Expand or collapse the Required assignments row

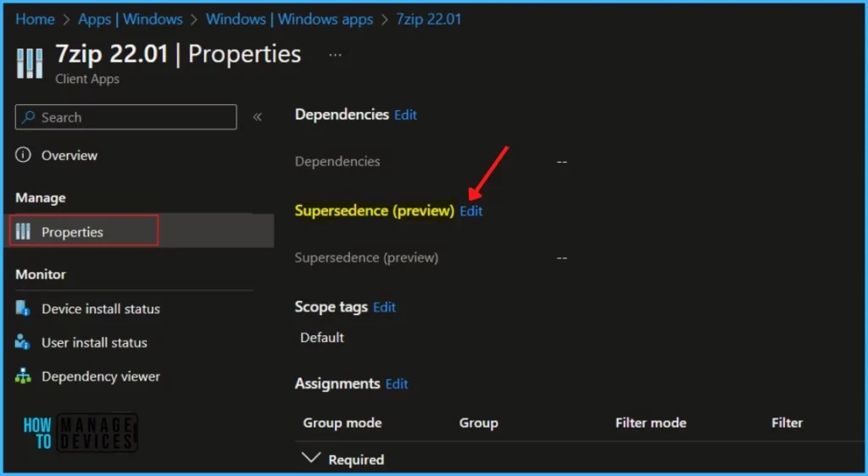(310, 458)
